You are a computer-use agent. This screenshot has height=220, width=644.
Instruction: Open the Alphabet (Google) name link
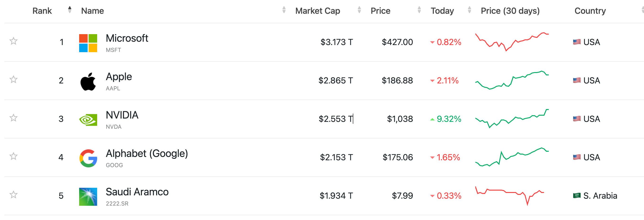tap(147, 153)
